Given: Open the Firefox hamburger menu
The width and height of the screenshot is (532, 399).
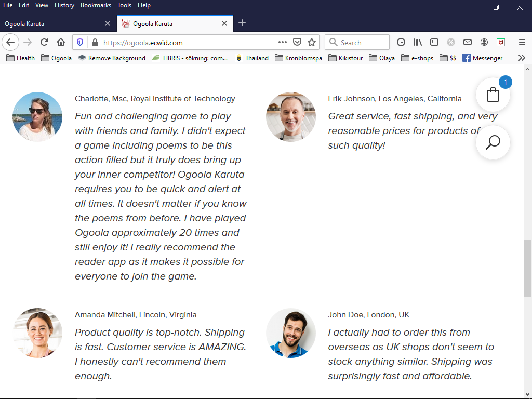Looking at the screenshot, I should (x=522, y=43).
